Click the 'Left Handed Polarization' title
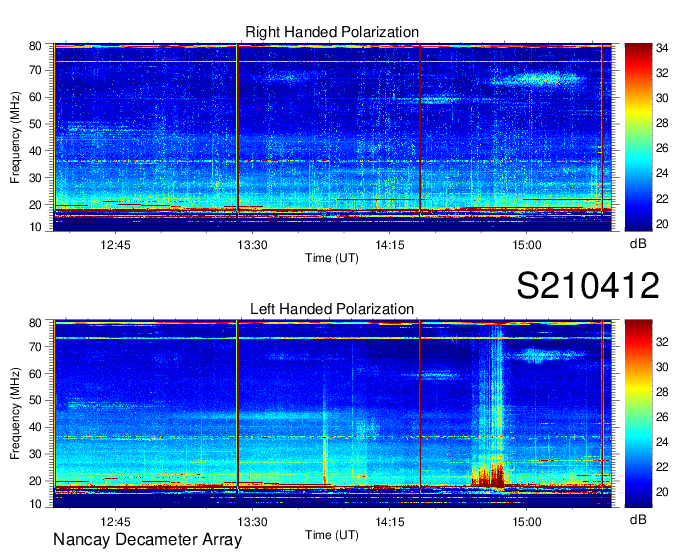This screenshot has width=680, height=552. point(332,309)
